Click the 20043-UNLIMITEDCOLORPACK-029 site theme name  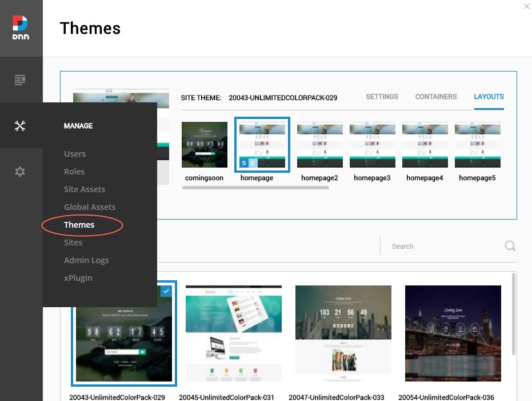[x=283, y=98]
